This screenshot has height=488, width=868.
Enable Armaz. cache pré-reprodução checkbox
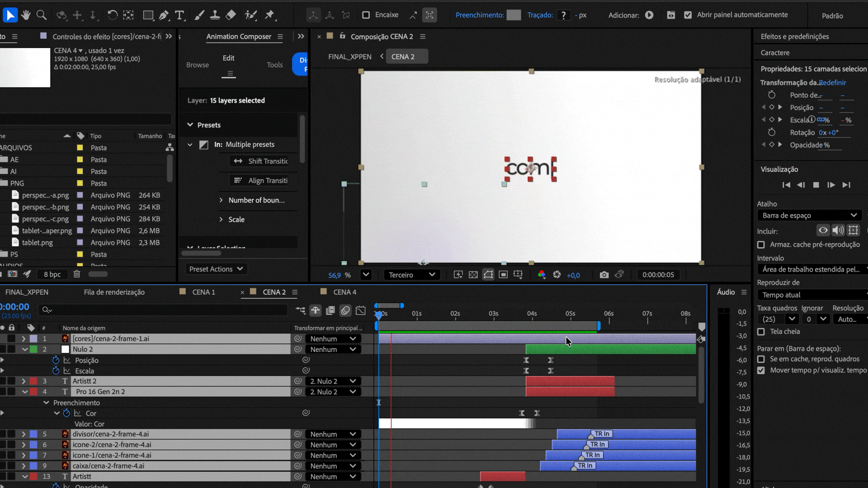pos(761,244)
